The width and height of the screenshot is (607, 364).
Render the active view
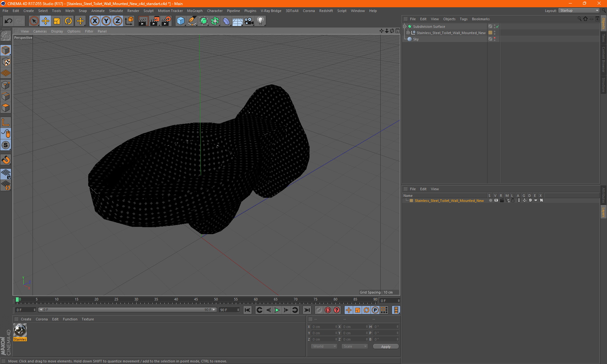(143, 21)
